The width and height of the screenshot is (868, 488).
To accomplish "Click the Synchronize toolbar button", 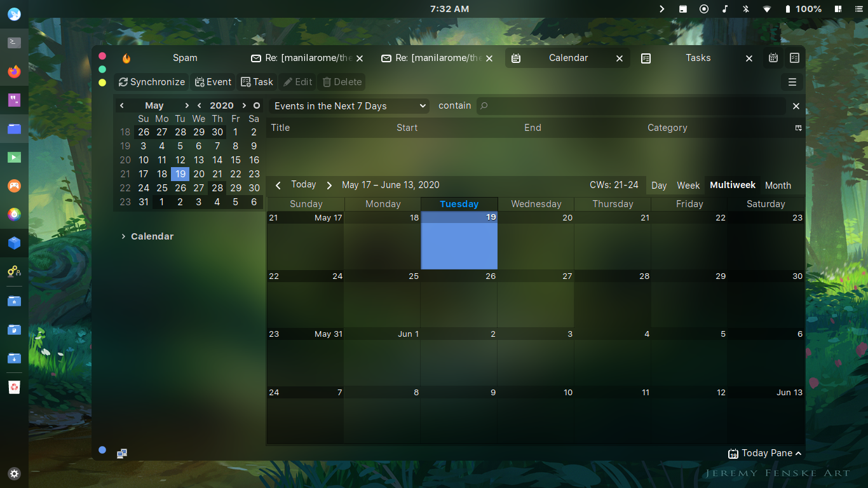I will pos(152,82).
